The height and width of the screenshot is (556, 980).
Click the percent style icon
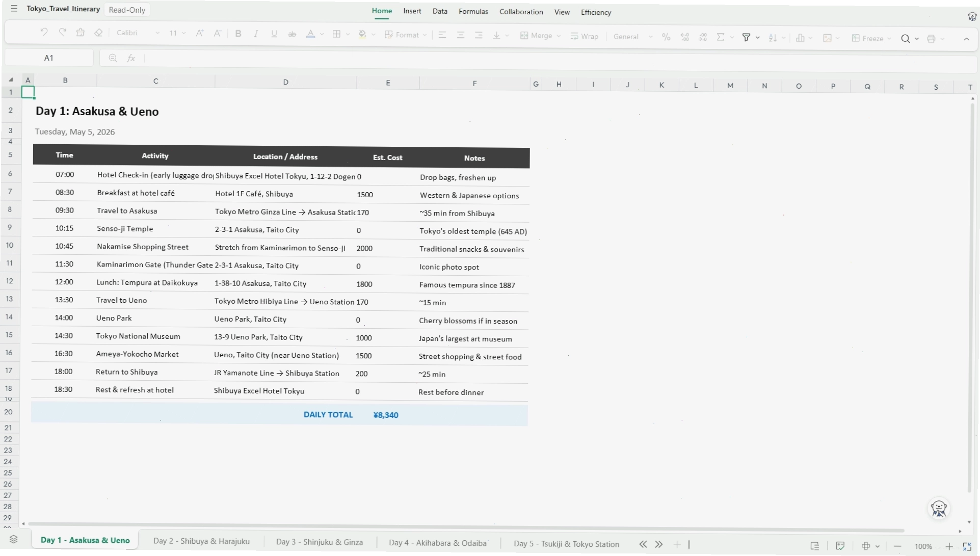click(x=666, y=37)
